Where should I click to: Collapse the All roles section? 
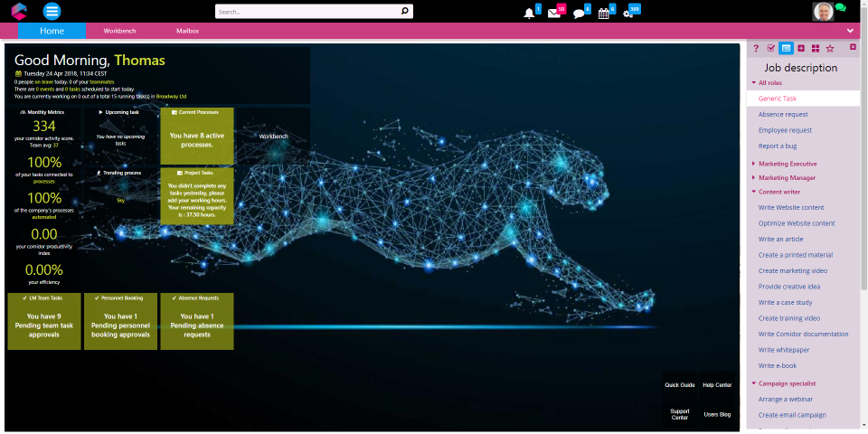769,82
